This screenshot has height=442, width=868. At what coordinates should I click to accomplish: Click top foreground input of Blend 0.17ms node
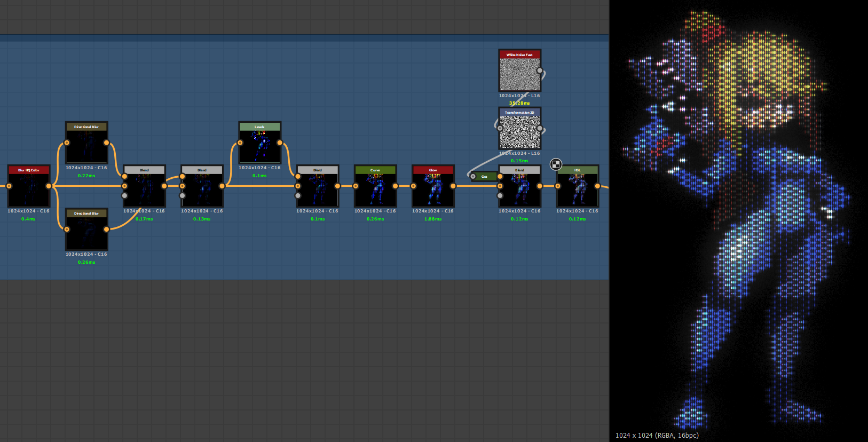[124, 176]
